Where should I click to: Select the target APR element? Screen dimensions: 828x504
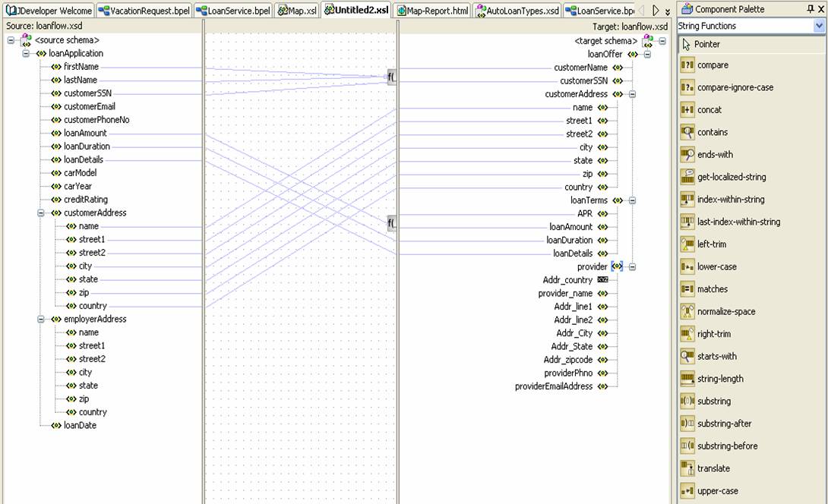585,214
